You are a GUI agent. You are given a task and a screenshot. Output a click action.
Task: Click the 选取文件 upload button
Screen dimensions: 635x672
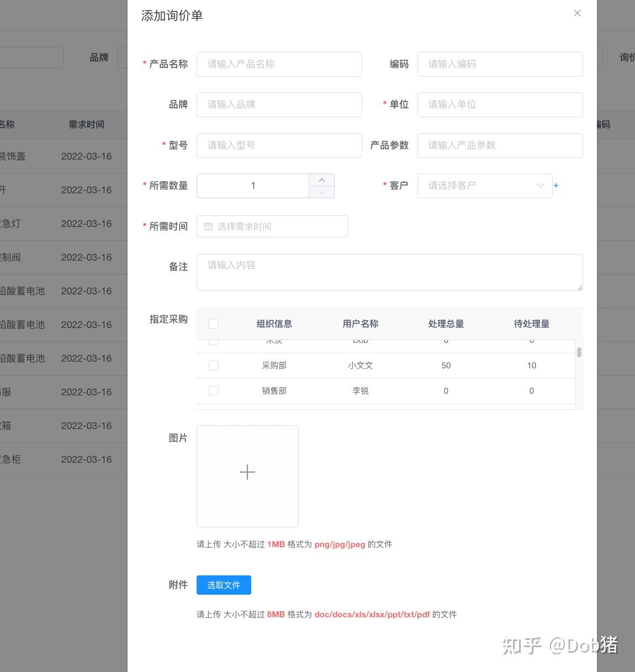(x=223, y=585)
